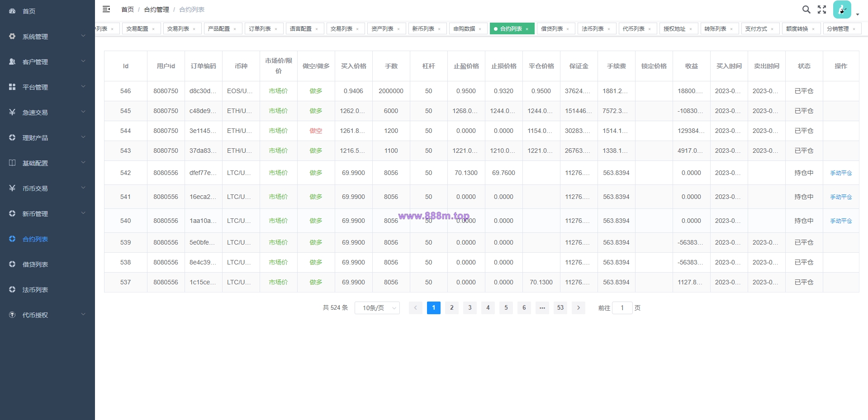Click the 币币交易 yen icon

12,188
